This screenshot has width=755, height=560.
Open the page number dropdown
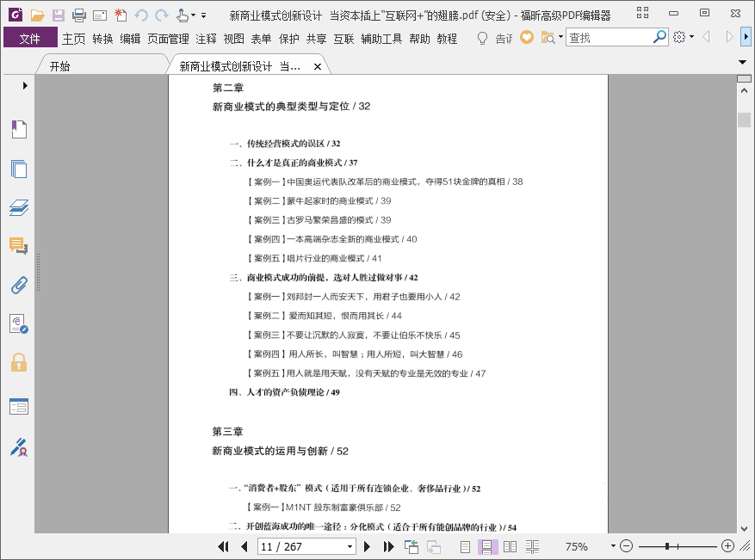tap(350, 546)
